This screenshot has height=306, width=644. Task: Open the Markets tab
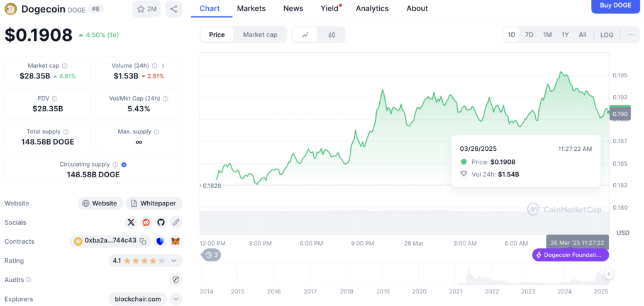[x=252, y=8]
